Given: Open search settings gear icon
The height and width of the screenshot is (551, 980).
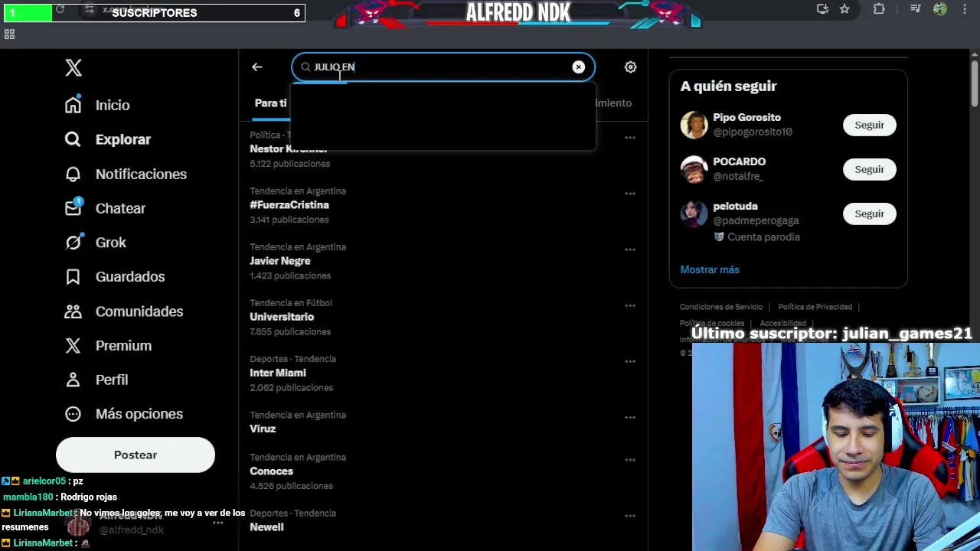Looking at the screenshot, I should point(630,67).
